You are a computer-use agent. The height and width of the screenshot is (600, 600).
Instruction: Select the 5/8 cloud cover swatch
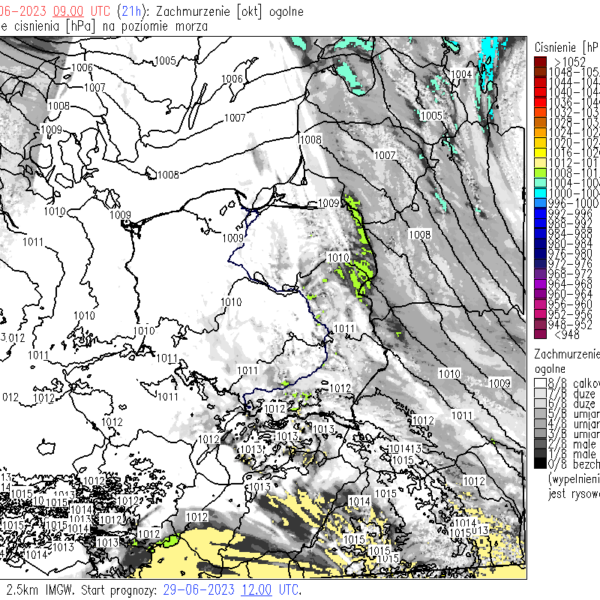pos(540,413)
